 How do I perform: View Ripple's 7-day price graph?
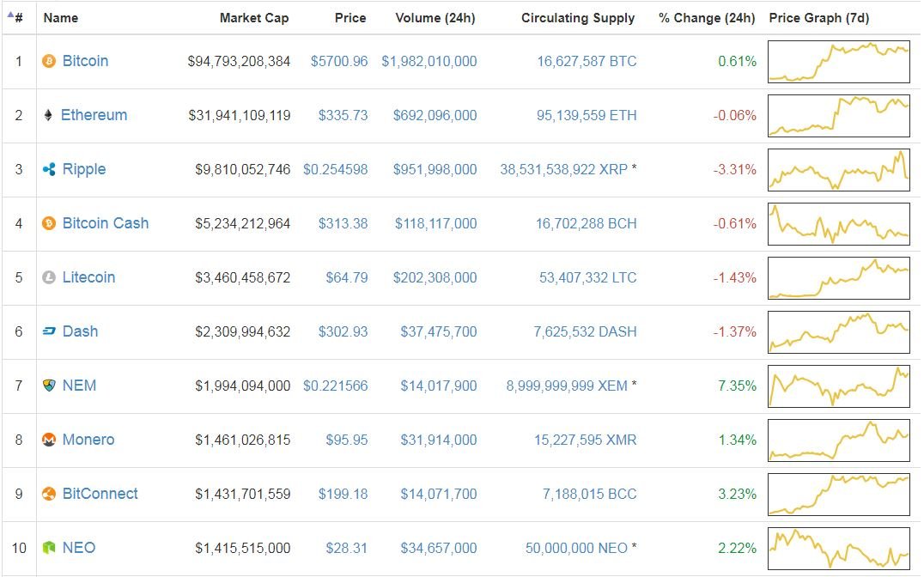point(838,170)
